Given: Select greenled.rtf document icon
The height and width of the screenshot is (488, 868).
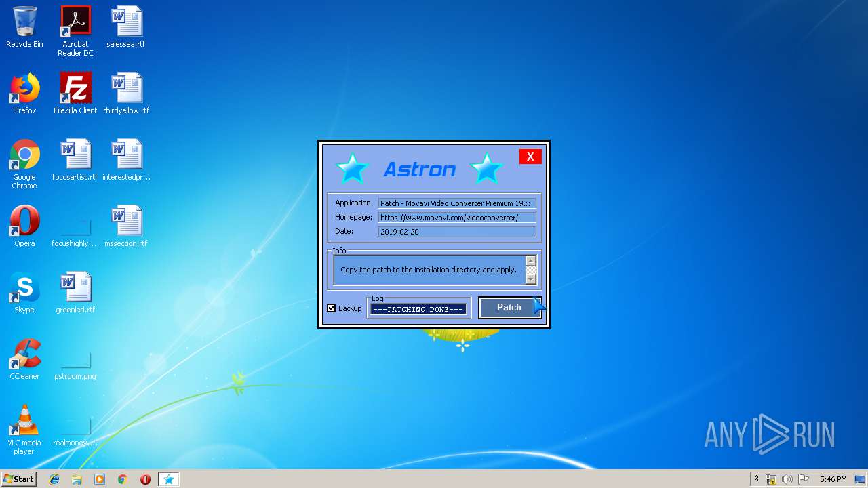Looking at the screenshot, I should [x=75, y=293].
